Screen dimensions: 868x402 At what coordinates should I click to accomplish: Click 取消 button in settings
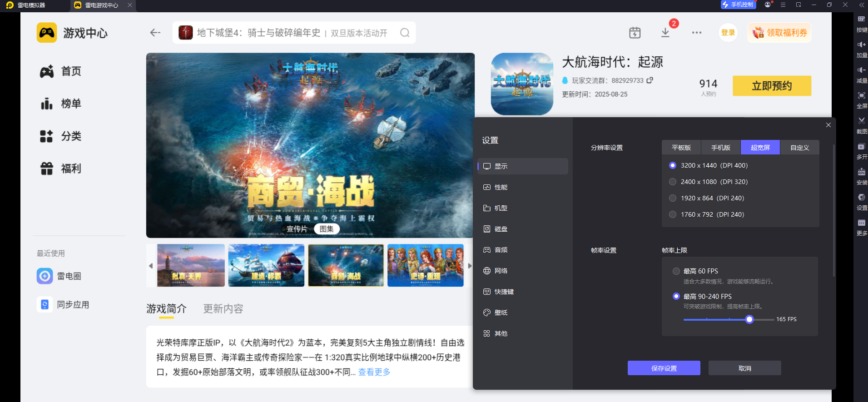click(745, 368)
